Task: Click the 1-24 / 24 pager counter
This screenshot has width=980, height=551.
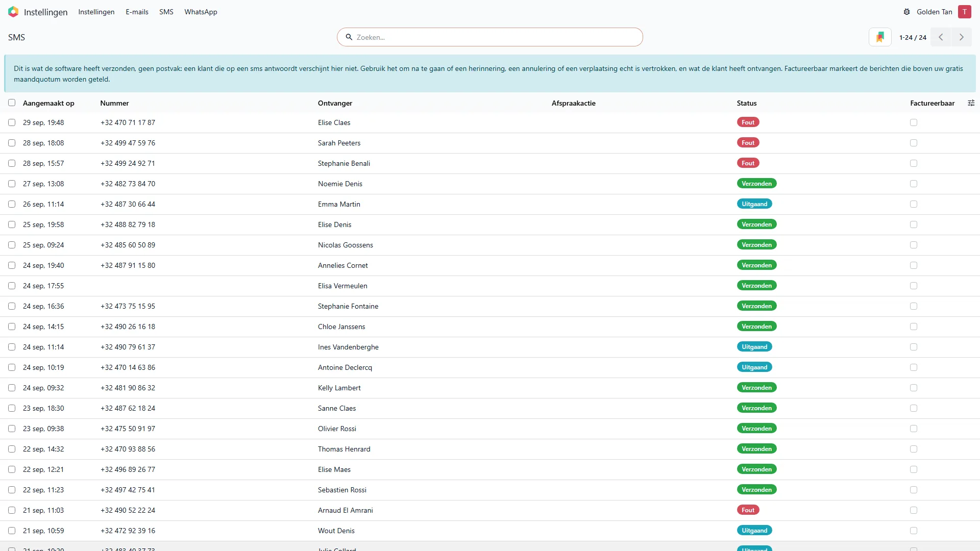Action: (913, 37)
